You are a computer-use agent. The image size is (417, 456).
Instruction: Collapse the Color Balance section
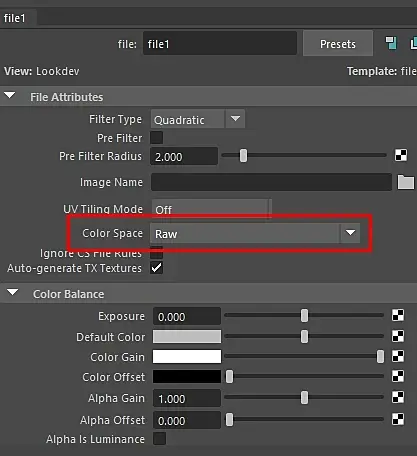(13, 293)
